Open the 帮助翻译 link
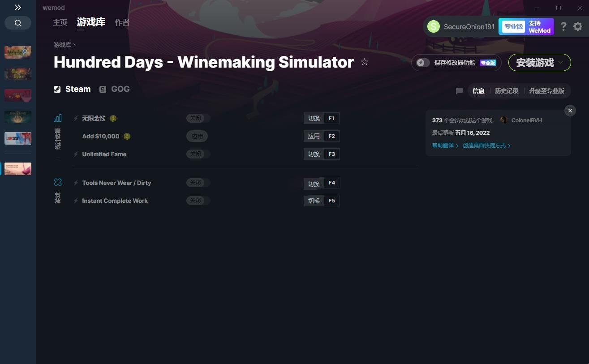589x364 pixels. click(445, 146)
